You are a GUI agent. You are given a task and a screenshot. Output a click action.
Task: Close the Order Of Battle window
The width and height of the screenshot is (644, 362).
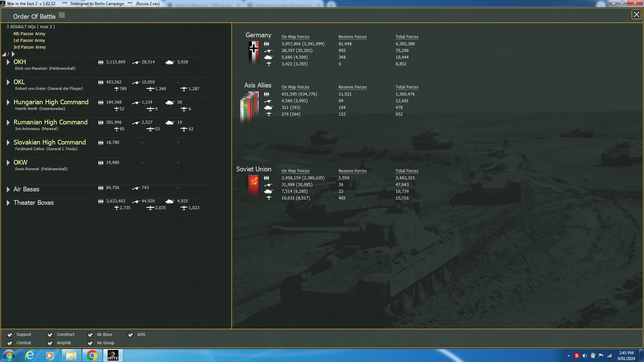point(636,14)
